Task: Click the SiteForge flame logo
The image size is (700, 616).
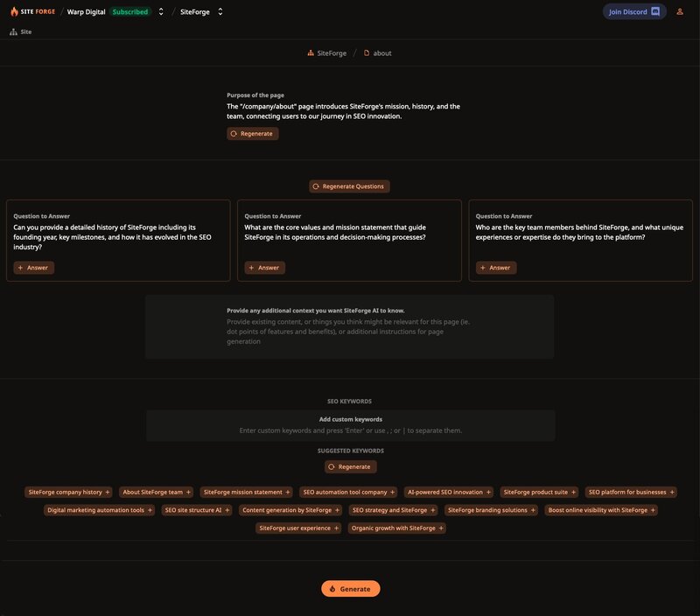Action: click(x=16, y=11)
